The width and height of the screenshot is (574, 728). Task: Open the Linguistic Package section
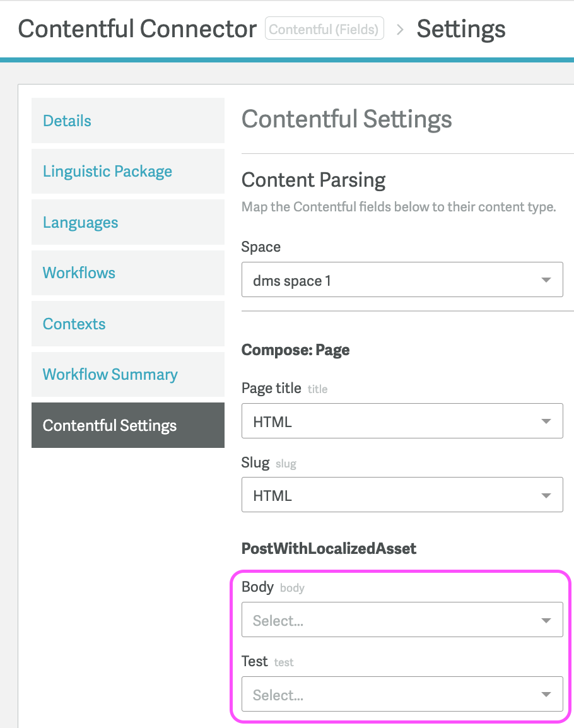point(107,171)
